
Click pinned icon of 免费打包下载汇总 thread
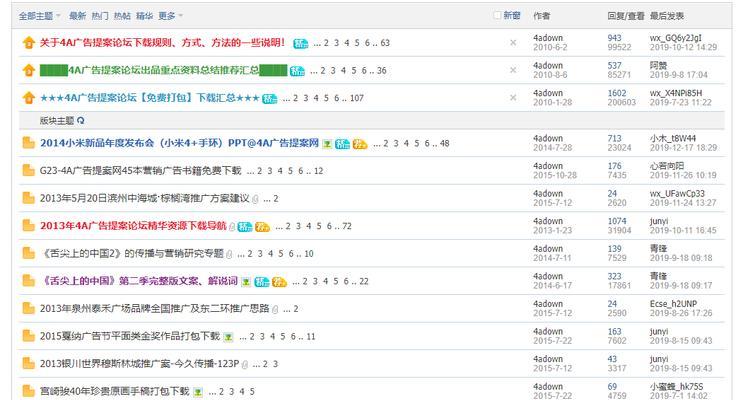click(28, 98)
